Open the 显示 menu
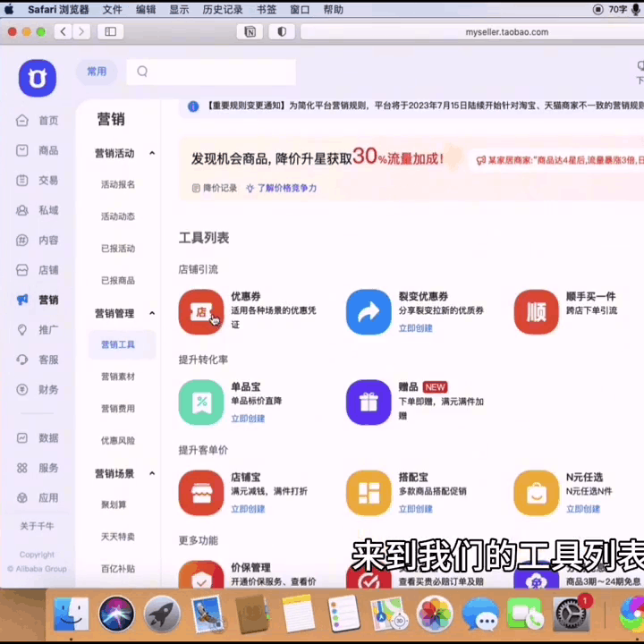The image size is (644, 644). point(179,10)
